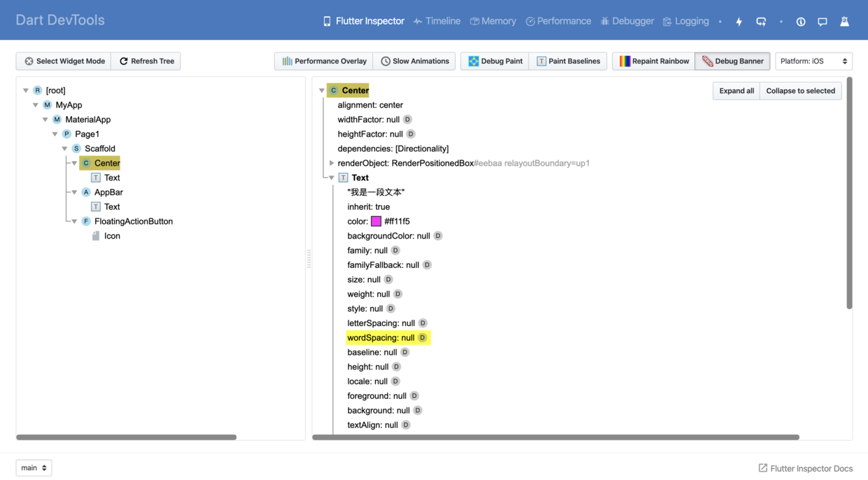Viewport: 868px width, 480px height.
Task: Click the default badge next to wordSpacing
Action: pos(422,338)
